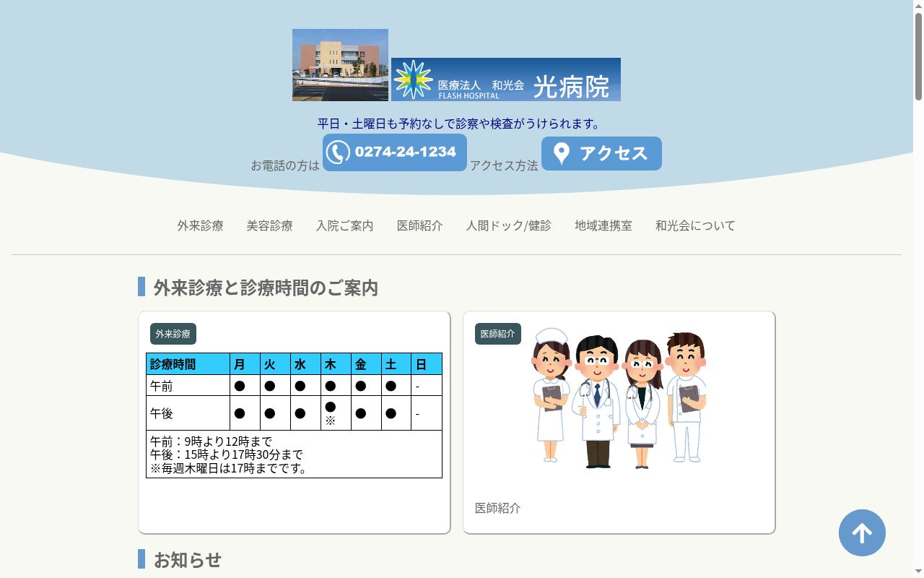Click the お電話の方は label

[x=285, y=165]
